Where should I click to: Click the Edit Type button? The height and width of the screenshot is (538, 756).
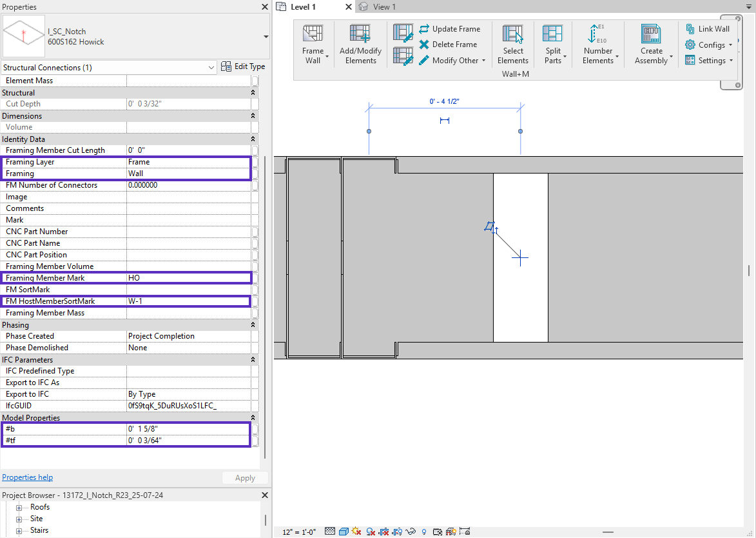pyautogui.click(x=243, y=66)
